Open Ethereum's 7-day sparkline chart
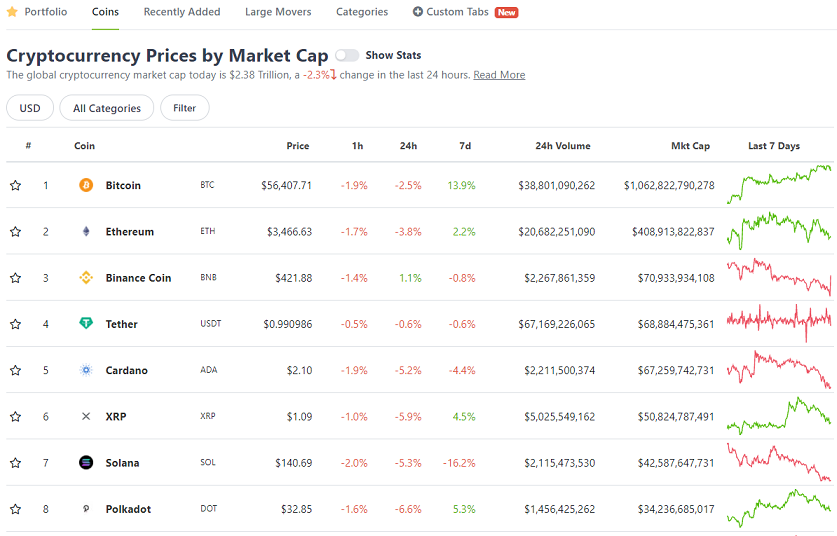This screenshot has width=837, height=536. tap(779, 231)
